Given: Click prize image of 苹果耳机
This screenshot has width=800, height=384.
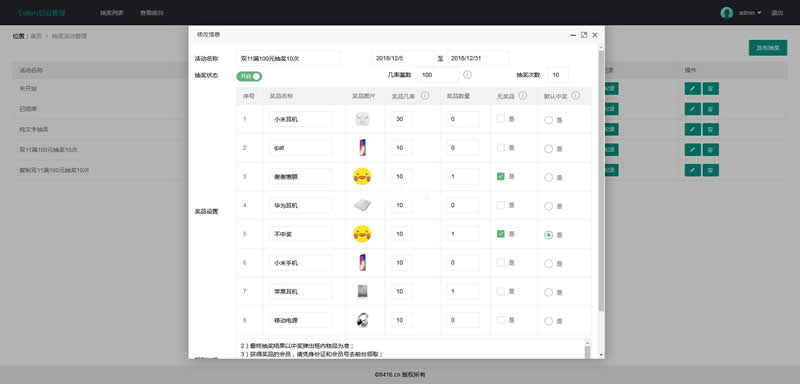Looking at the screenshot, I should pyautogui.click(x=362, y=292).
